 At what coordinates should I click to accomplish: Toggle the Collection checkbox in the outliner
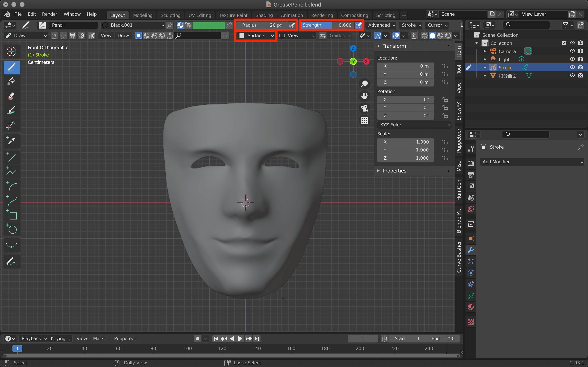564,43
